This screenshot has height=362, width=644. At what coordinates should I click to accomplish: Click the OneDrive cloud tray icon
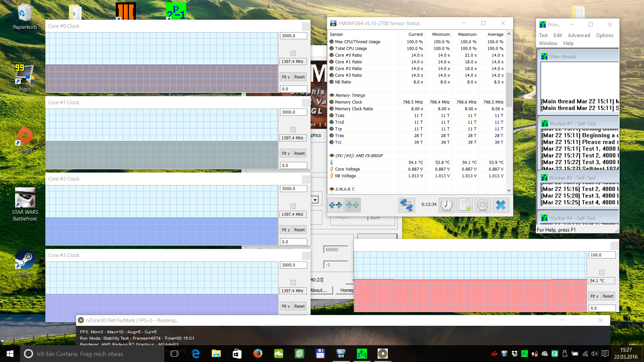click(545, 354)
